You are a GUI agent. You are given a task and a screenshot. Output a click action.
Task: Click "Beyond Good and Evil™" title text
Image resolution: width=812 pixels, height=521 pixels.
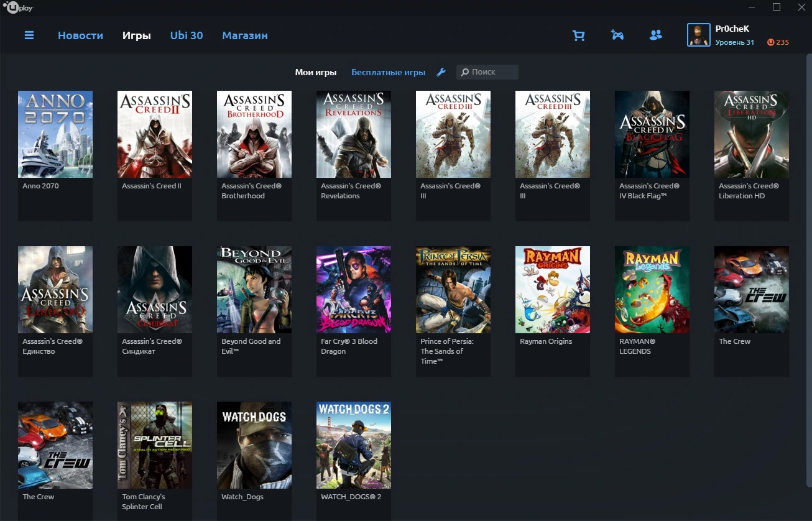(x=251, y=346)
